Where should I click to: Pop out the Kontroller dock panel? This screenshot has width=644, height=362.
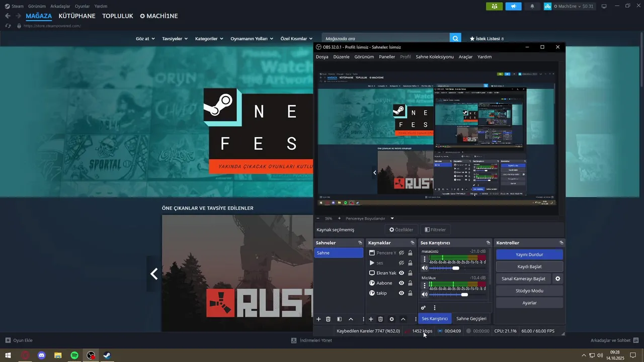pyautogui.click(x=561, y=243)
